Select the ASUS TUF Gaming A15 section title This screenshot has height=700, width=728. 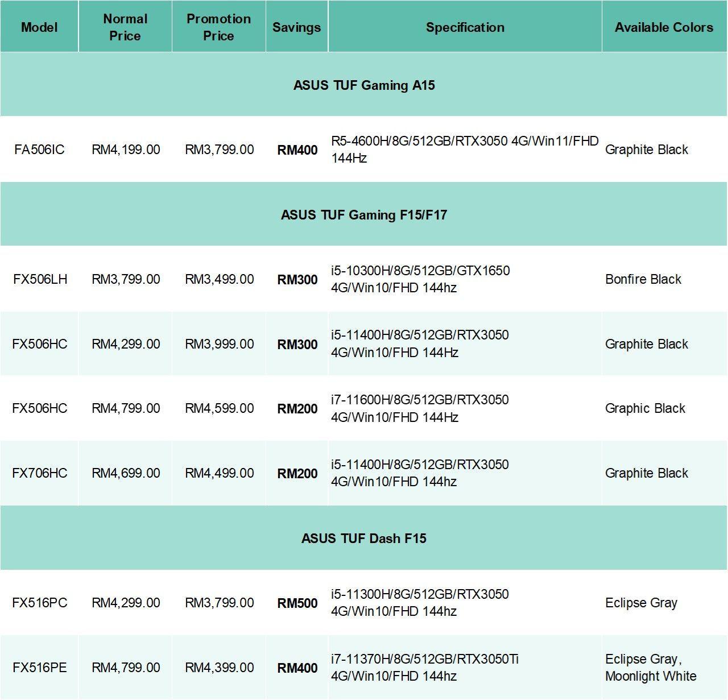click(x=364, y=85)
